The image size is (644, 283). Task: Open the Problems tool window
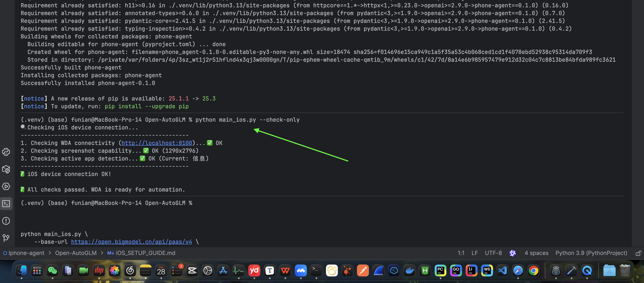[6, 221]
